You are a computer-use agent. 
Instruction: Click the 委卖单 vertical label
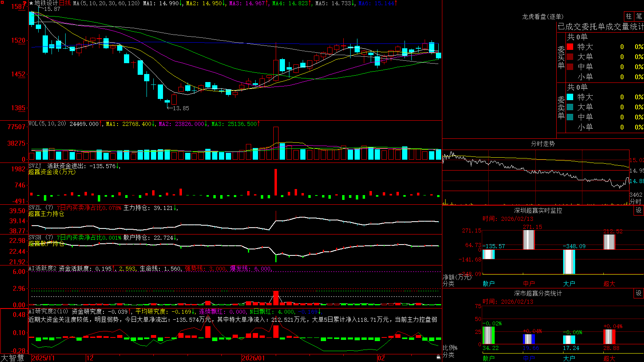[x=561, y=107]
